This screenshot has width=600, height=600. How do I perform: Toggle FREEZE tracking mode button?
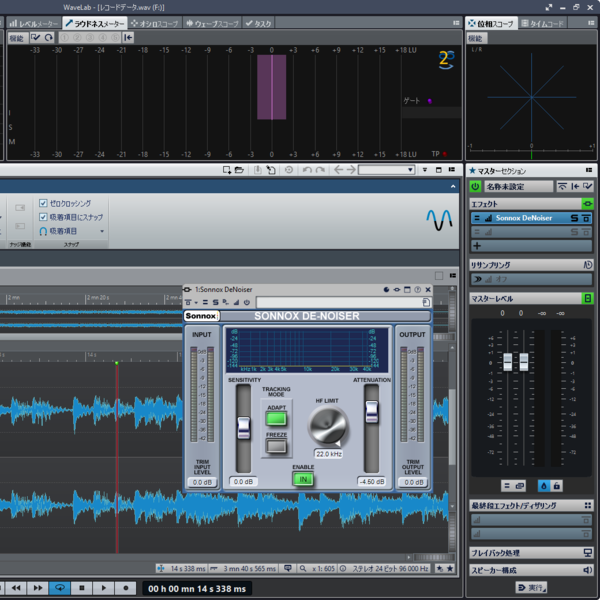click(276, 446)
